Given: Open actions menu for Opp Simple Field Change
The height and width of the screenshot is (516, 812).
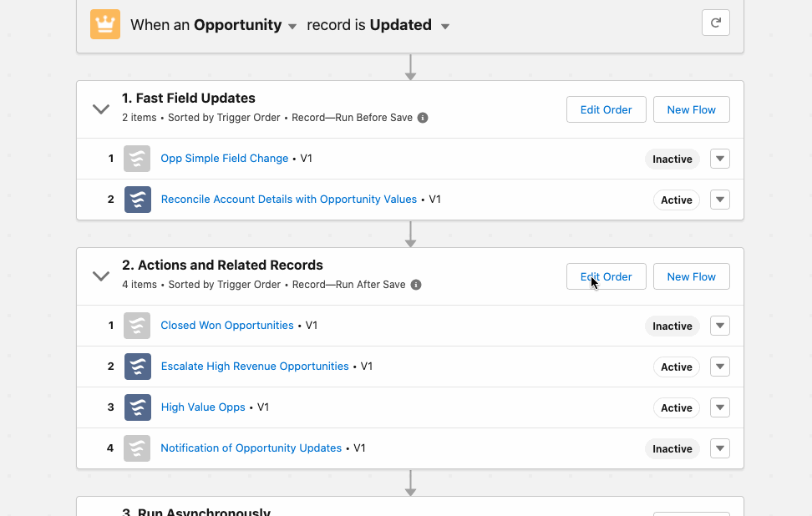Looking at the screenshot, I should tap(720, 159).
